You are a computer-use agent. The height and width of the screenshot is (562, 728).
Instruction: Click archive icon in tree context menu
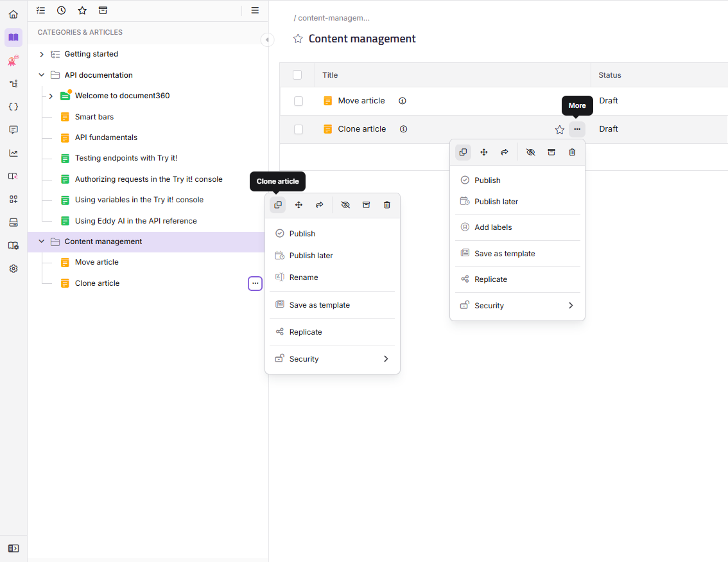366,205
